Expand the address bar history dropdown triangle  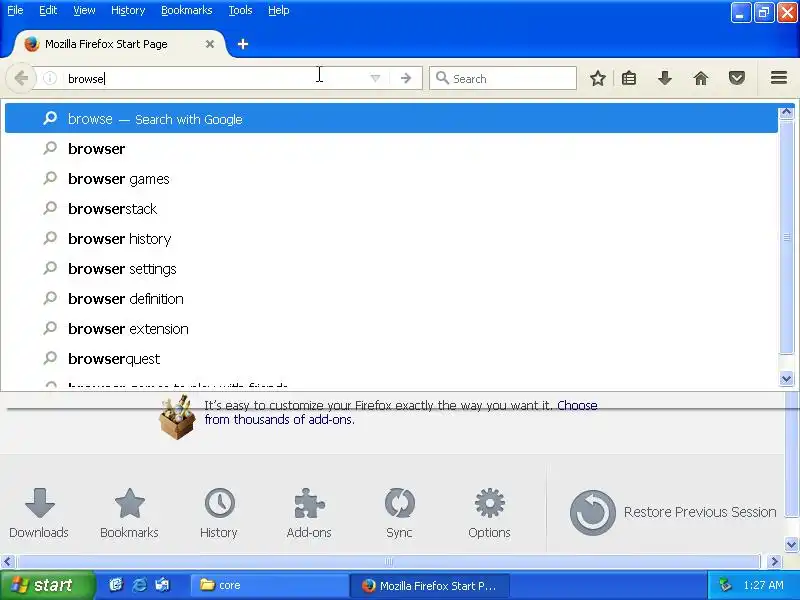coord(375,79)
